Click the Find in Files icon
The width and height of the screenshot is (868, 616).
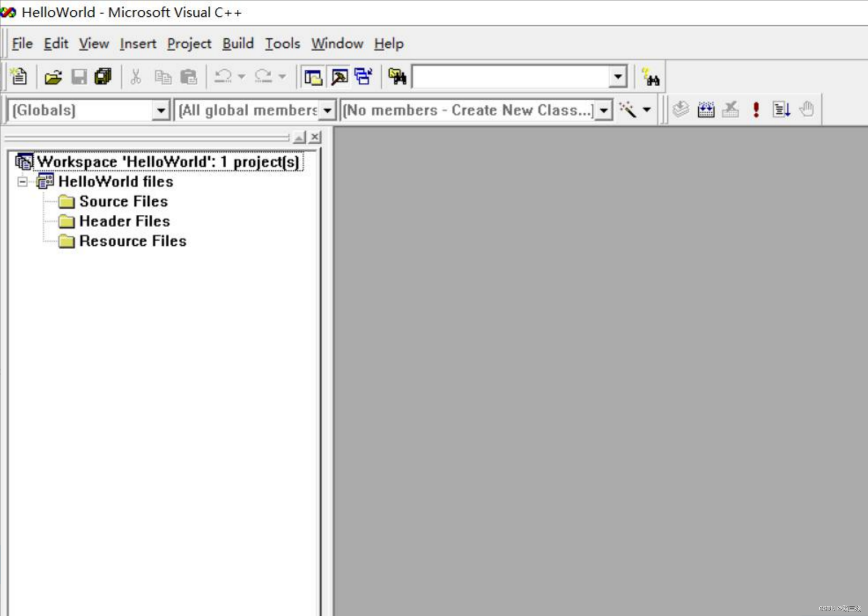pos(397,77)
